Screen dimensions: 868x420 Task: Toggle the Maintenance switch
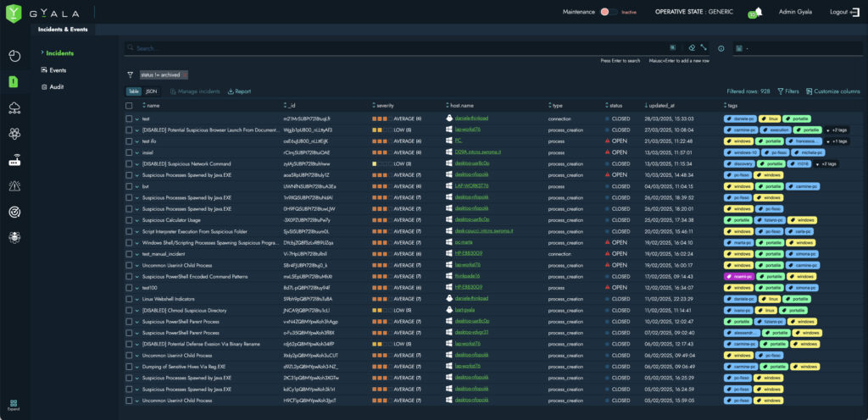(x=607, y=12)
